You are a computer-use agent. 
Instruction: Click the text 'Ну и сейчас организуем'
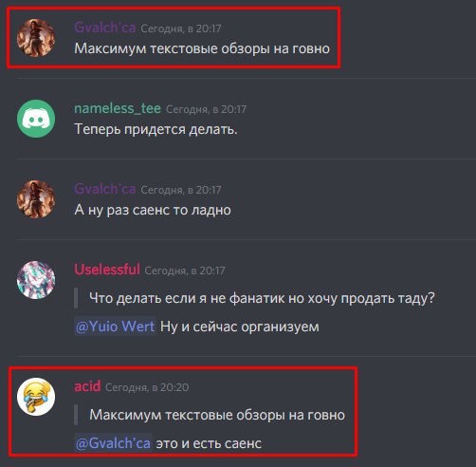coord(240,327)
